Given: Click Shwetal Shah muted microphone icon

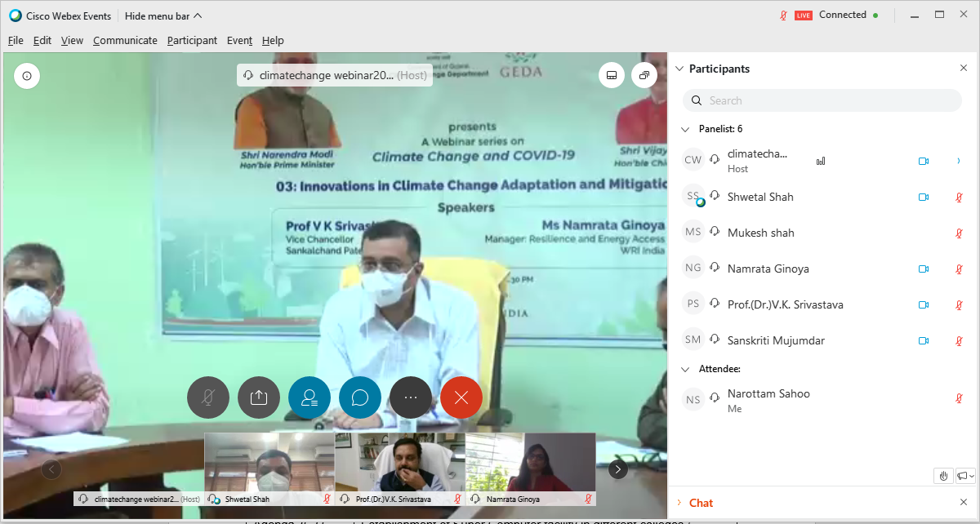Looking at the screenshot, I should tap(960, 197).
